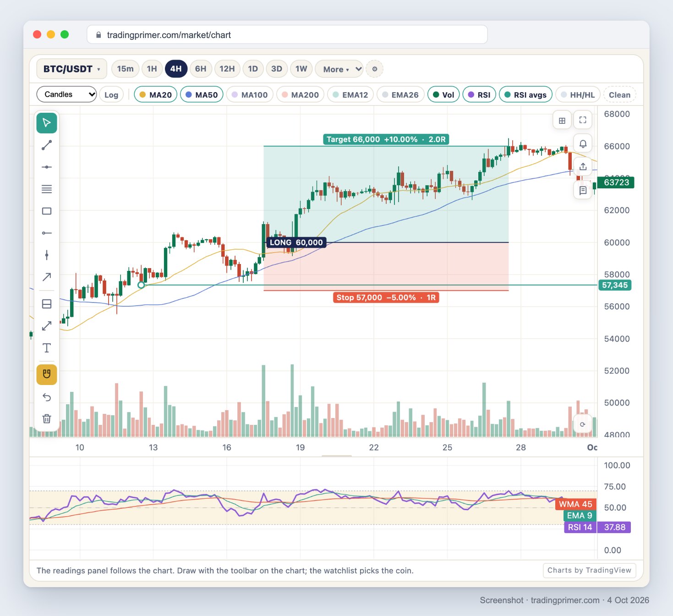Enable the HH/HL indicator
This screenshot has width=673, height=616.
(578, 95)
